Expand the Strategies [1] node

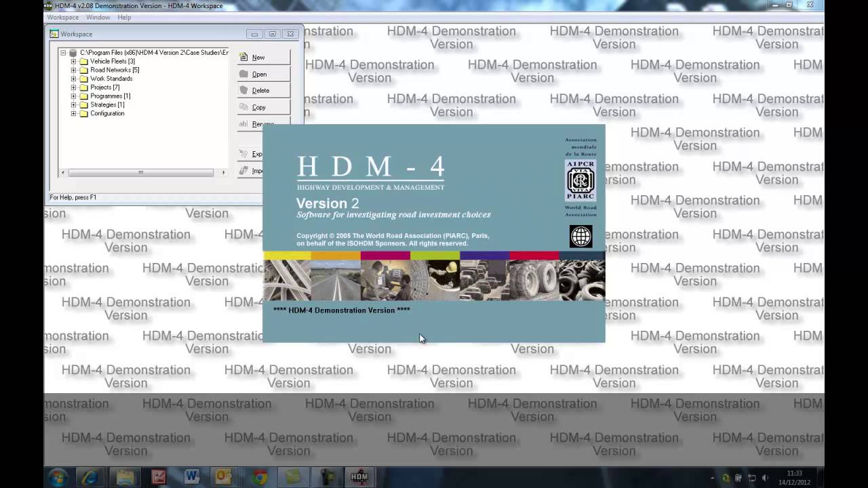coord(73,105)
